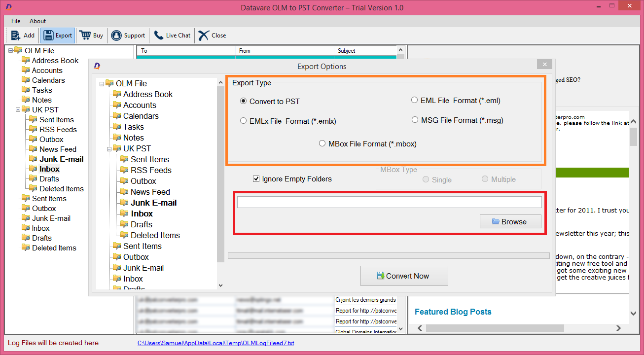Click the Browse button
The image size is (644, 355).
510,221
